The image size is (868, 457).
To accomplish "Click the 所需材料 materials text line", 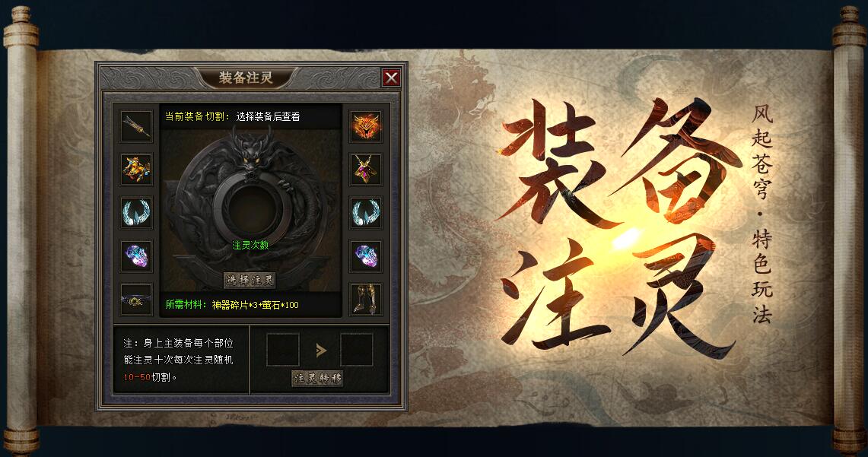I will point(232,305).
